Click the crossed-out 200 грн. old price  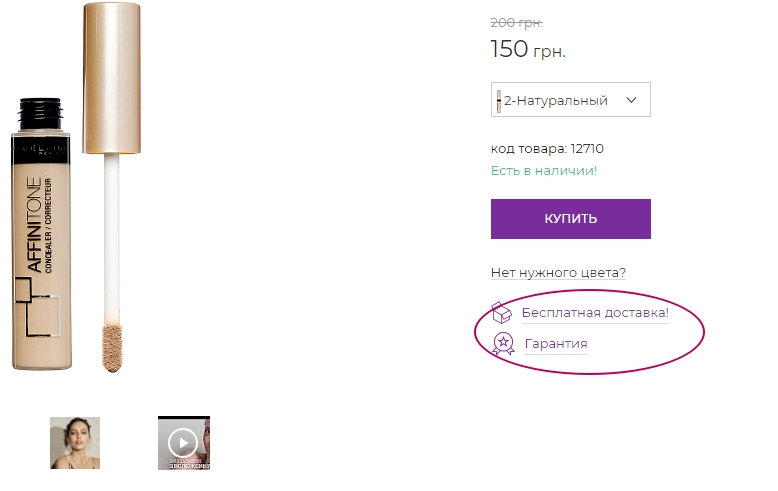click(x=516, y=22)
